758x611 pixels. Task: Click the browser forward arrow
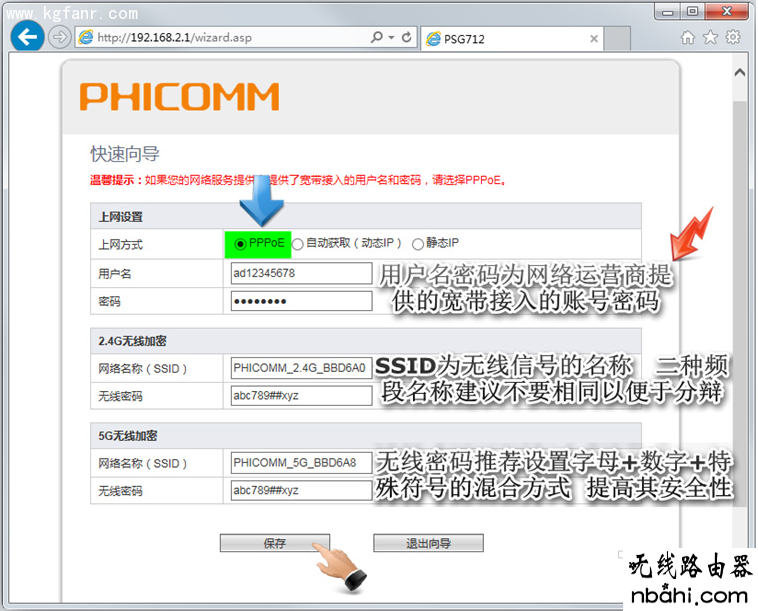(59, 37)
